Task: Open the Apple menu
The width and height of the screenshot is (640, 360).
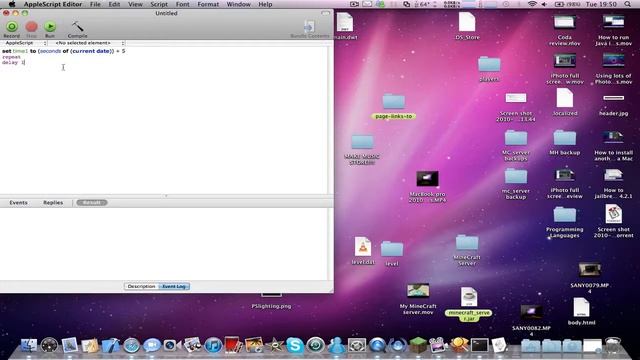Action: click(x=12, y=4)
